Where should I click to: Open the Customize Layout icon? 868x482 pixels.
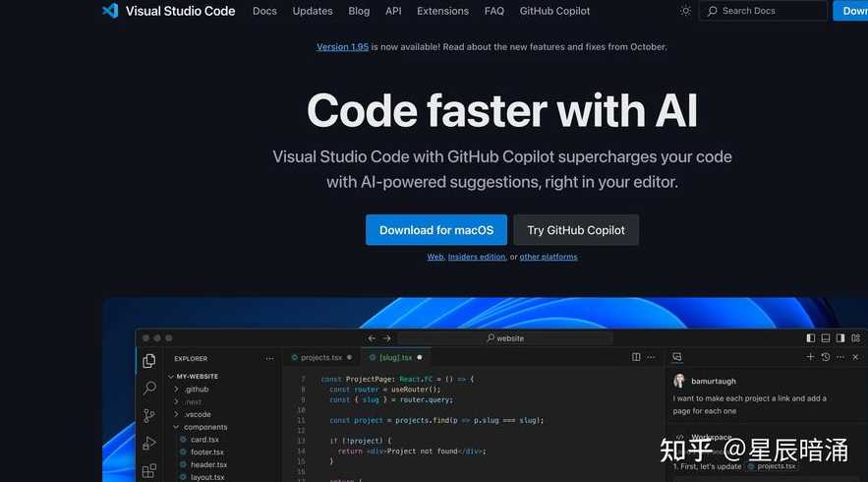pyautogui.click(x=856, y=338)
